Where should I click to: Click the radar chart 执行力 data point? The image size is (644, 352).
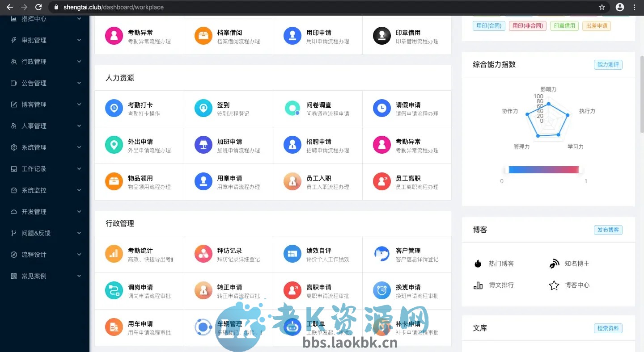coord(568,115)
